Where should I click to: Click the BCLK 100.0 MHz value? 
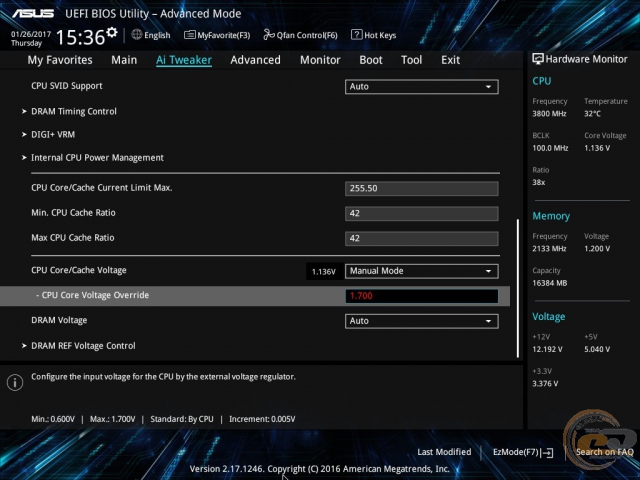click(x=550, y=148)
